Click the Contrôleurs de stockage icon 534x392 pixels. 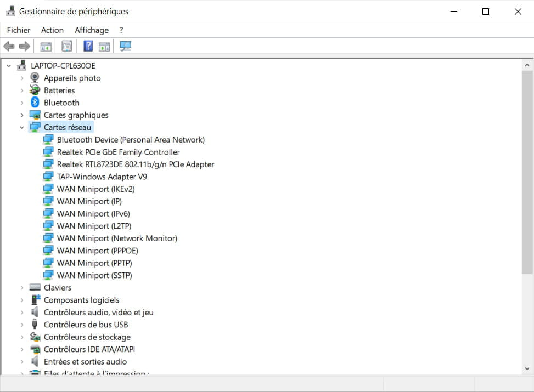[x=35, y=337]
